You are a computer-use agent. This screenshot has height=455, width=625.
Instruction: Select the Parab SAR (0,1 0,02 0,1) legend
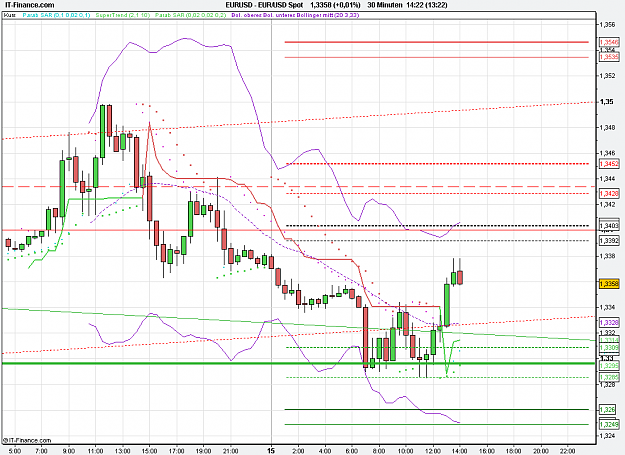tap(56, 15)
